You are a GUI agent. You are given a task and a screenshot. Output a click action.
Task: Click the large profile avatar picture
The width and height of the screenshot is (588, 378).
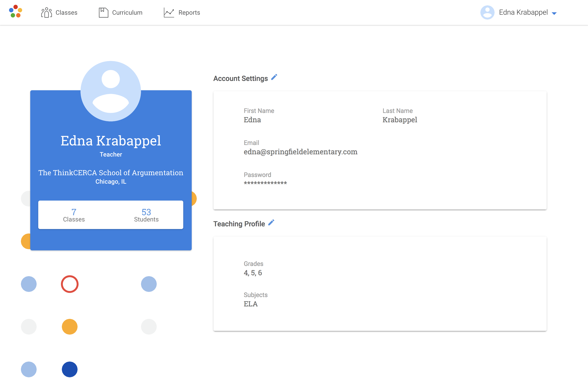[111, 91]
